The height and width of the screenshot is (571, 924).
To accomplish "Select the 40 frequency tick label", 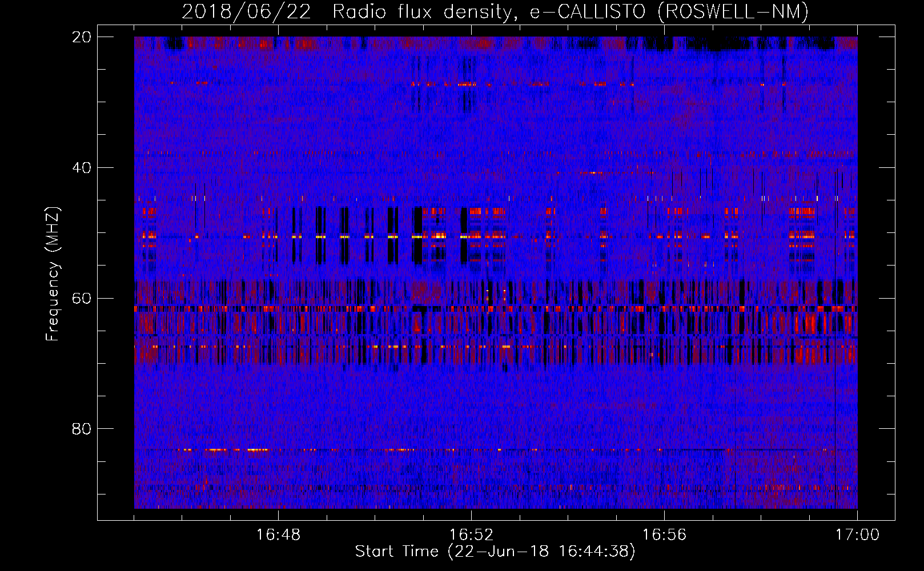I will point(82,168).
